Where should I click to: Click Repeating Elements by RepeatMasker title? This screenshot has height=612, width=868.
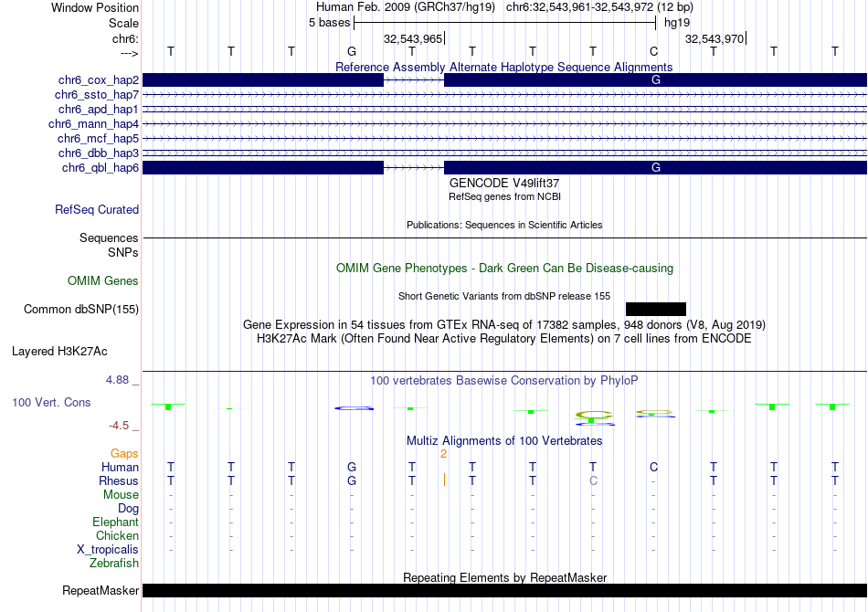coord(505,577)
